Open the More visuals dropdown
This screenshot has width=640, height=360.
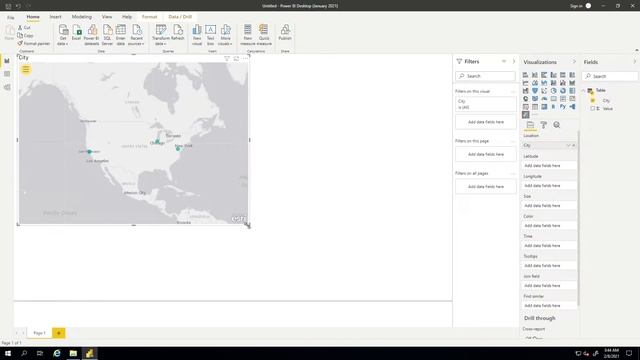[225, 35]
